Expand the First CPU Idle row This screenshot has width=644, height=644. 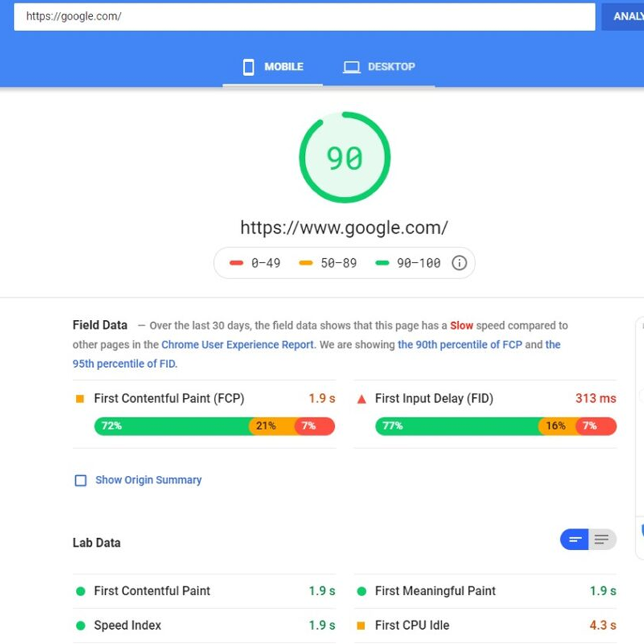(411, 625)
